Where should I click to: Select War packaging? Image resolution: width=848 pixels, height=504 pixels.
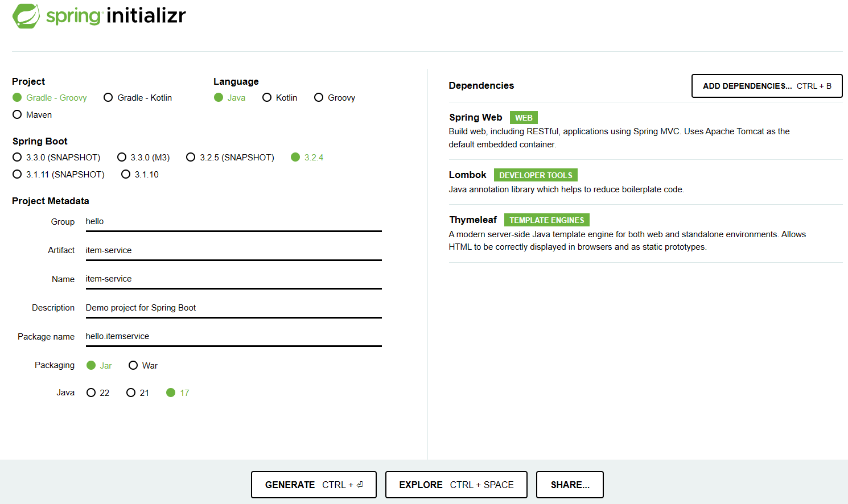coord(143,366)
